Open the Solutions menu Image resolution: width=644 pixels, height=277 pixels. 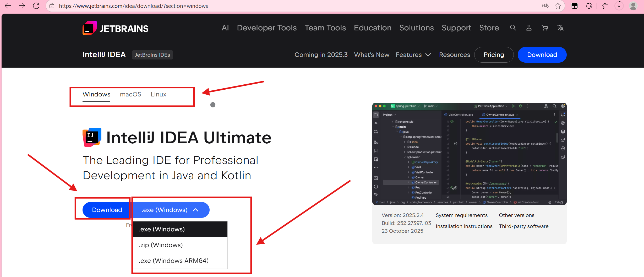[417, 28]
